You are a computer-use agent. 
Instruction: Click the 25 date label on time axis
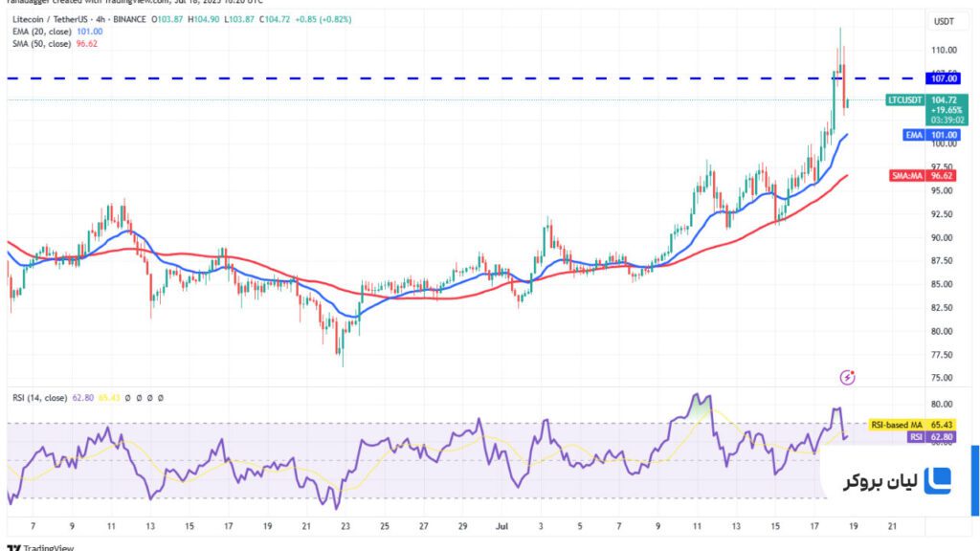385,527
